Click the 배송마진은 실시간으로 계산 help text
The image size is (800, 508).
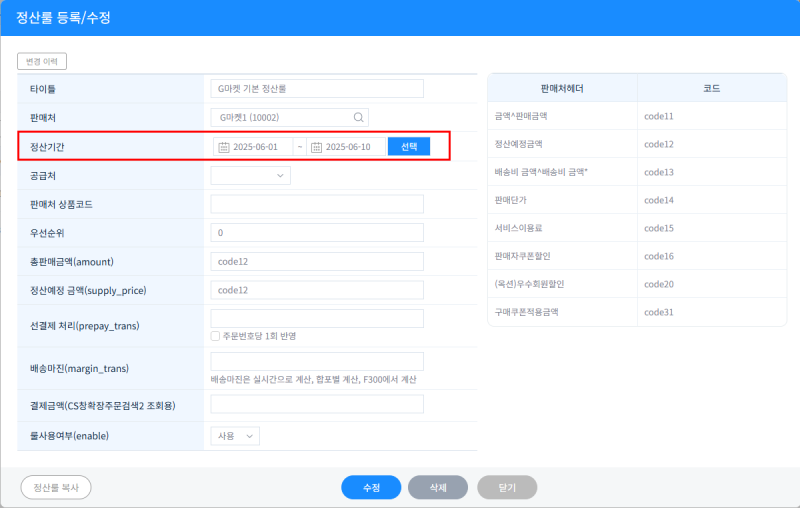314,379
